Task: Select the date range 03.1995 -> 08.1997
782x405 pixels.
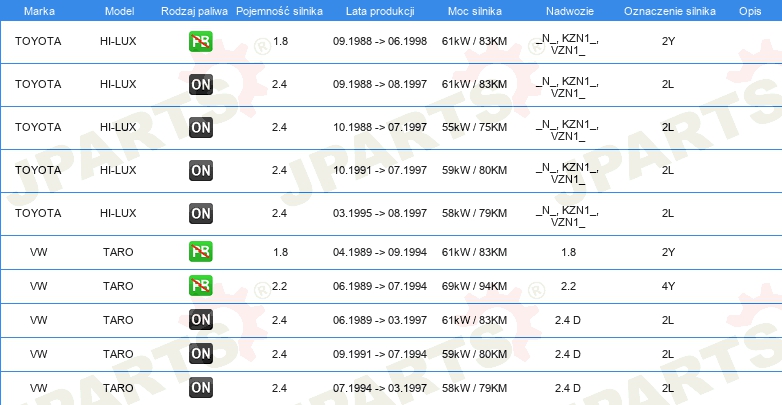Action: coord(380,213)
